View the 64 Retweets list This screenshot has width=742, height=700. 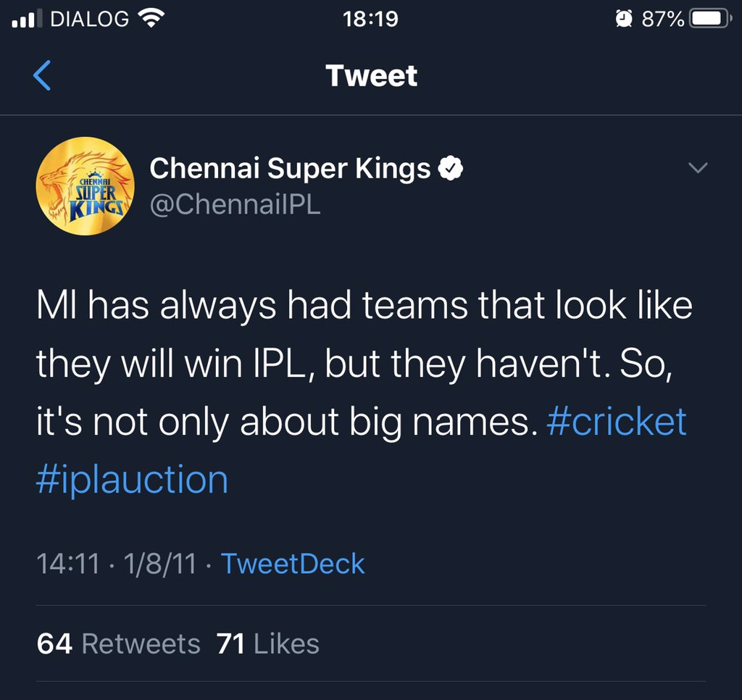(119, 643)
